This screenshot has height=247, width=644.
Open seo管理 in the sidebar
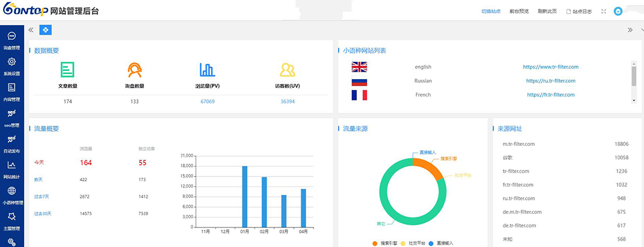coord(12,117)
